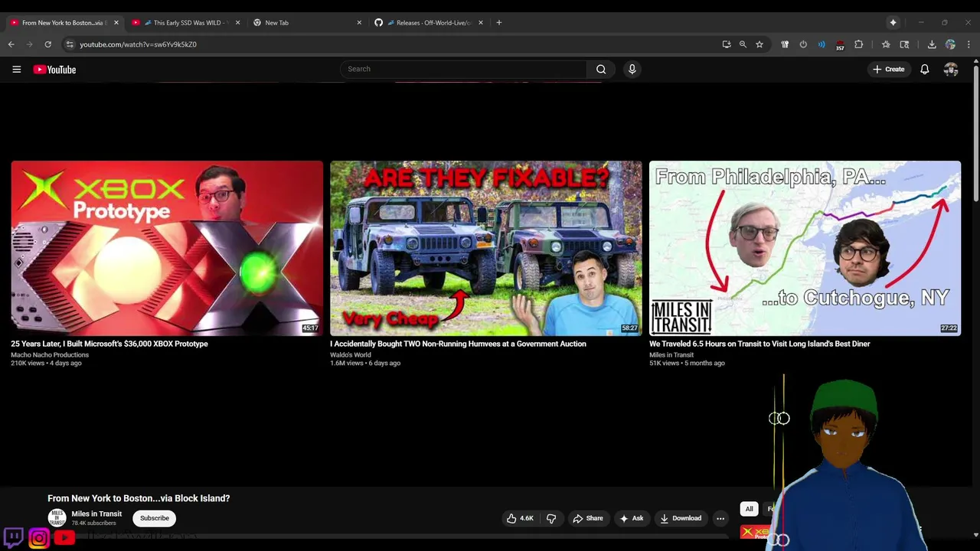This screenshot has height=551, width=980.
Task: Open the Humvees 'Are They Fixable' thumbnail
Action: pos(486,248)
